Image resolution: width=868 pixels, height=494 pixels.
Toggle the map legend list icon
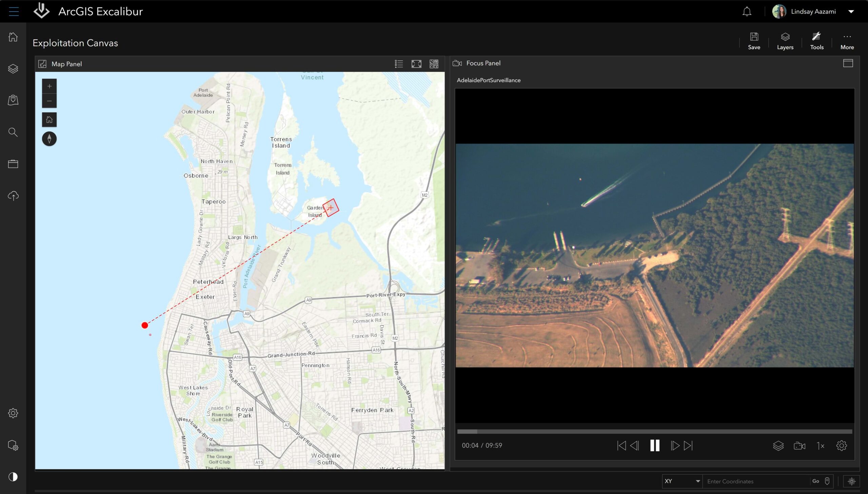[x=398, y=64]
